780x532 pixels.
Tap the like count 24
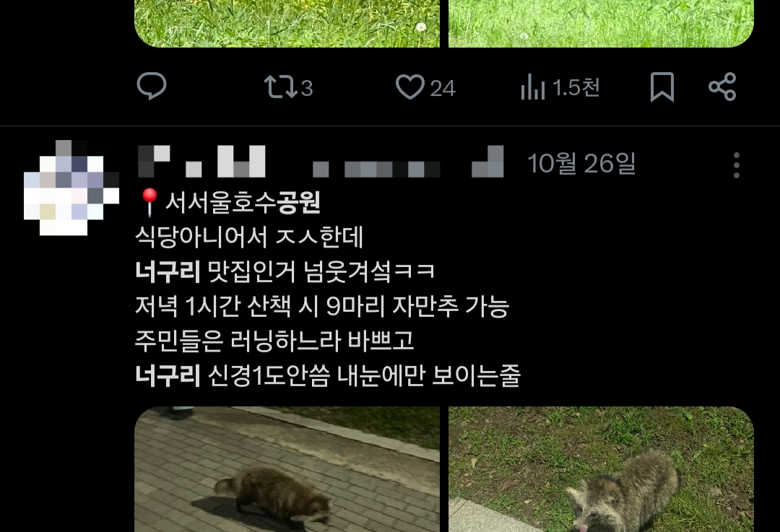[443, 89]
